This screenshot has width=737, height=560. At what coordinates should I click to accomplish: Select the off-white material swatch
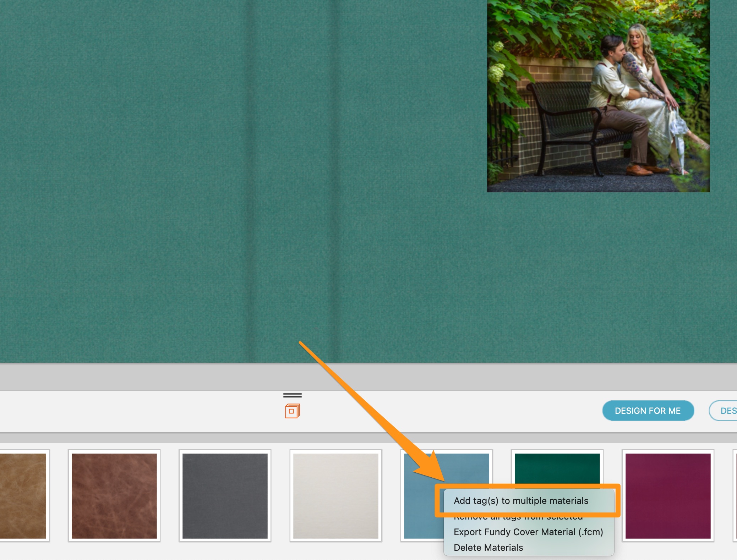336,496
